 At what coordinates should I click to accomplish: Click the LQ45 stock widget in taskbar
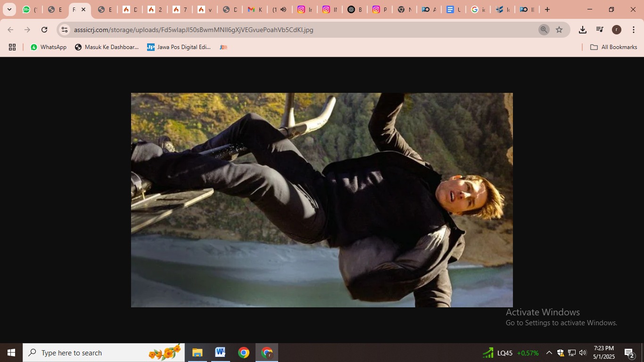coord(510,353)
